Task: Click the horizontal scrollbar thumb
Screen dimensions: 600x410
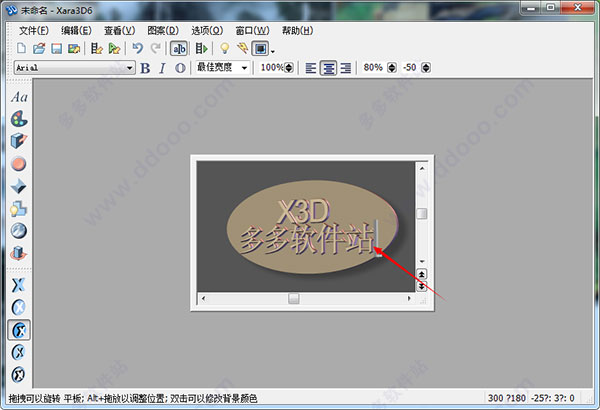Action: point(294,298)
